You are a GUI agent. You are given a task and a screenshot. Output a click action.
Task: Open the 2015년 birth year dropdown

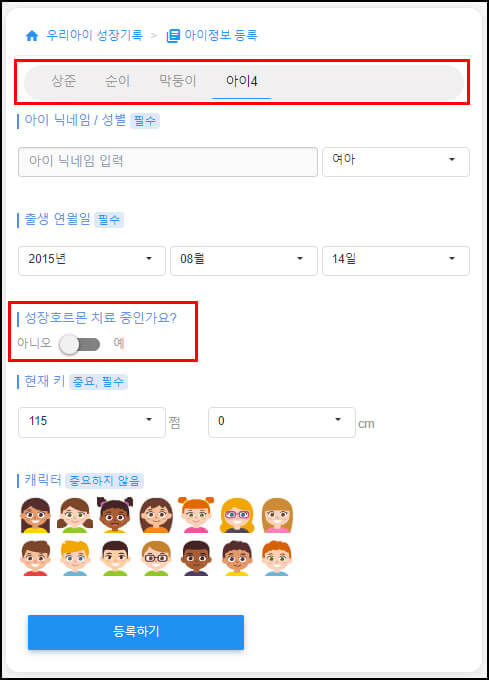point(92,261)
